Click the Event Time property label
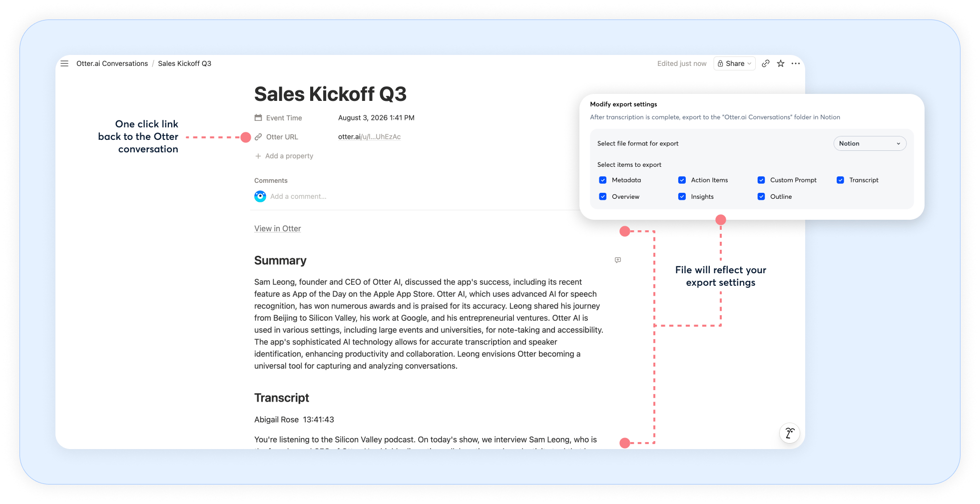 (x=284, y=118)
